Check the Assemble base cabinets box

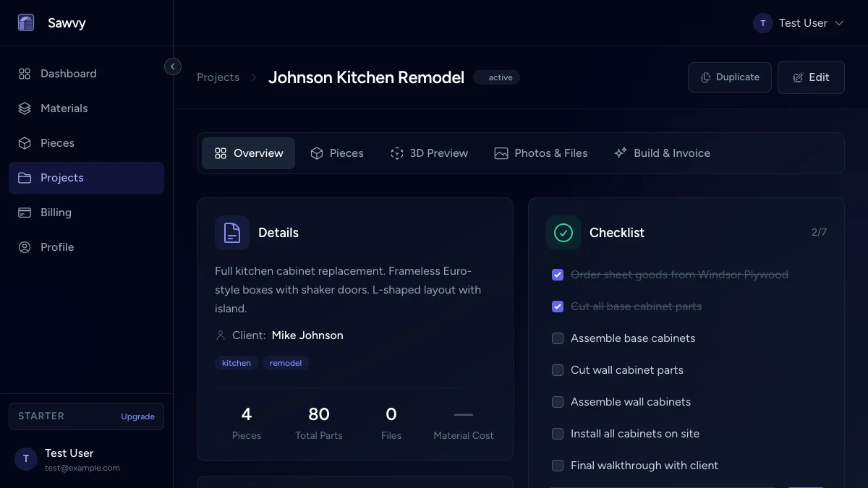click(558, 338)
